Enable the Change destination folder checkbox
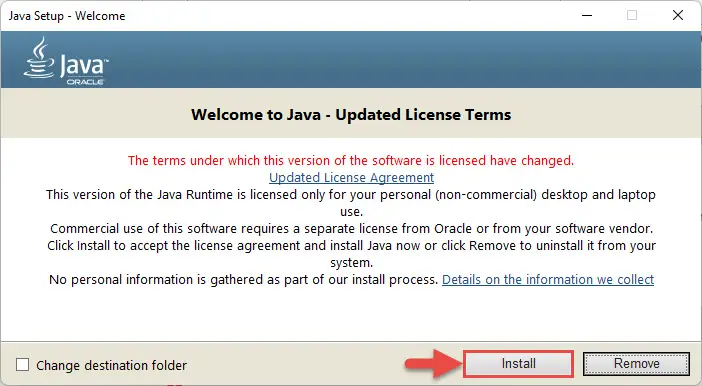 pos(22,365)
